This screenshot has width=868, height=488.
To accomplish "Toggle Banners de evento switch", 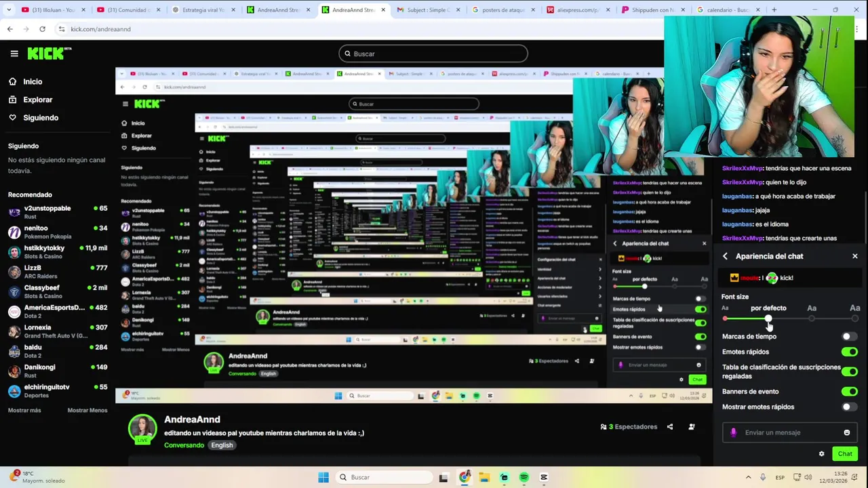I will 849,392.
